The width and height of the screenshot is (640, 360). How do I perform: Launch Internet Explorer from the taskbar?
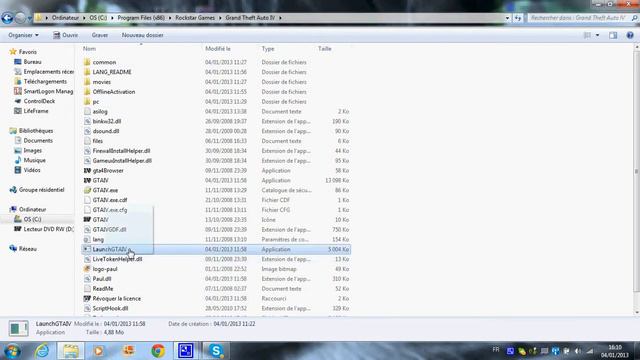coord(42,351)
